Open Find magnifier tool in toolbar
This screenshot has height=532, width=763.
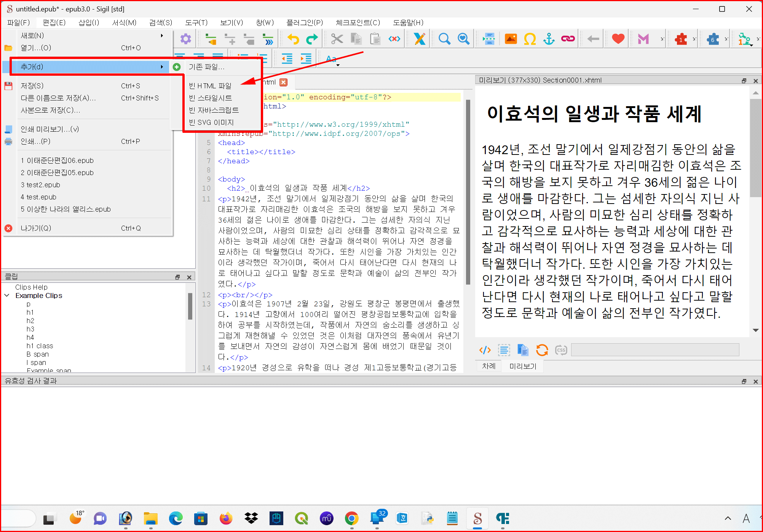pos(444,39)
